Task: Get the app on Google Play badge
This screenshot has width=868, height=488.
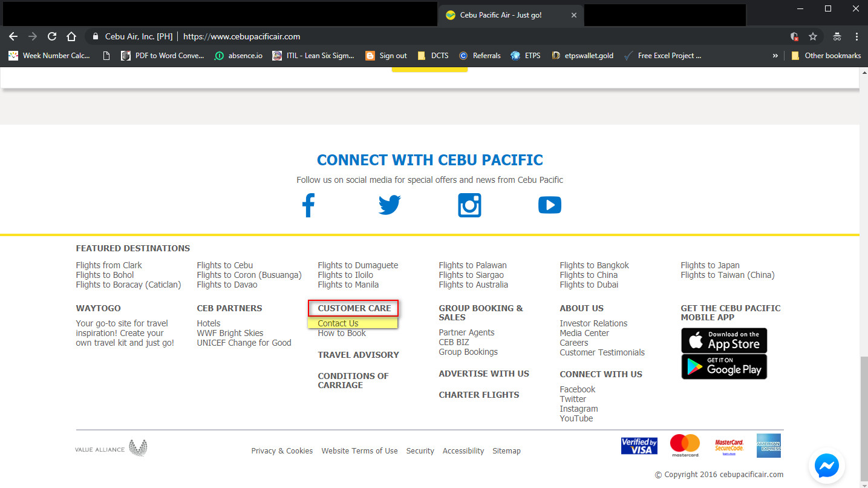Action: tap(724, 366)
